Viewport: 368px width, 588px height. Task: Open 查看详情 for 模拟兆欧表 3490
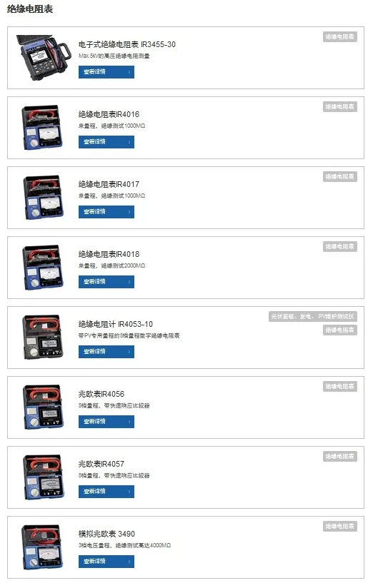point(106,562)
